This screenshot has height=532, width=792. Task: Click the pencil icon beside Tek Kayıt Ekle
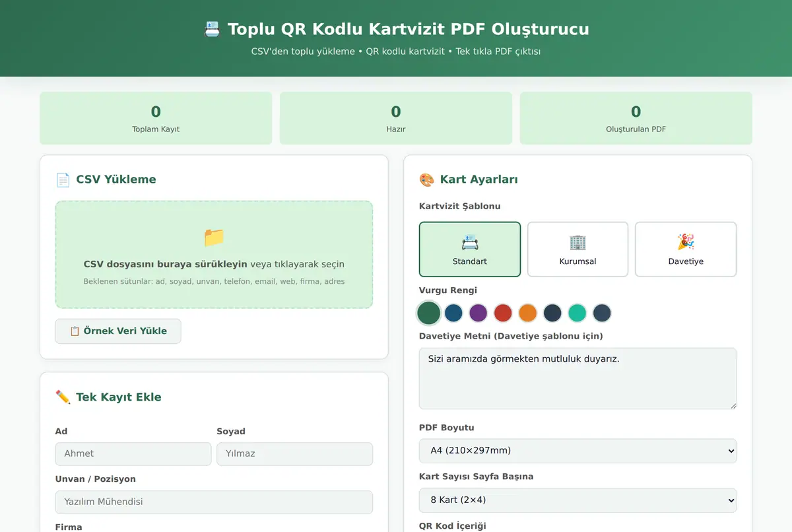click(x=63, y=397)
